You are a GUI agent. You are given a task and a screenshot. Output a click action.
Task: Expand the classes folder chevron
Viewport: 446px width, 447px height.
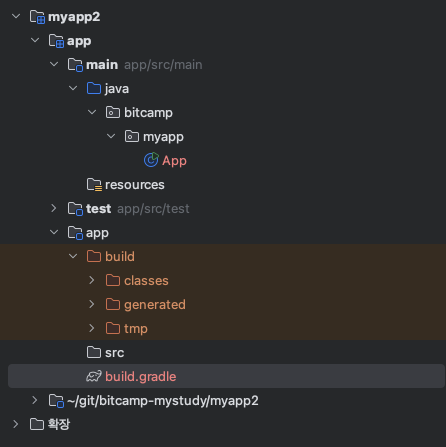pos(92,280)
